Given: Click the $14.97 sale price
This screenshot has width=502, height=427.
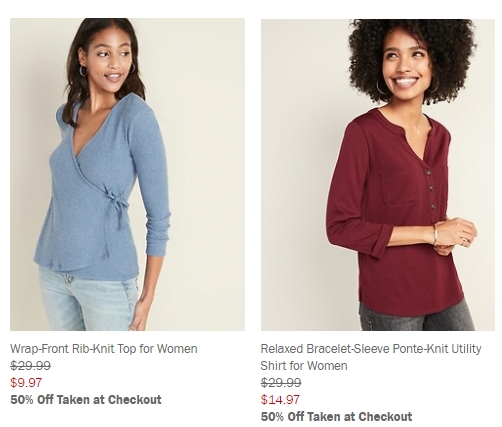Looking at the screenshot, I should point(280,399).
